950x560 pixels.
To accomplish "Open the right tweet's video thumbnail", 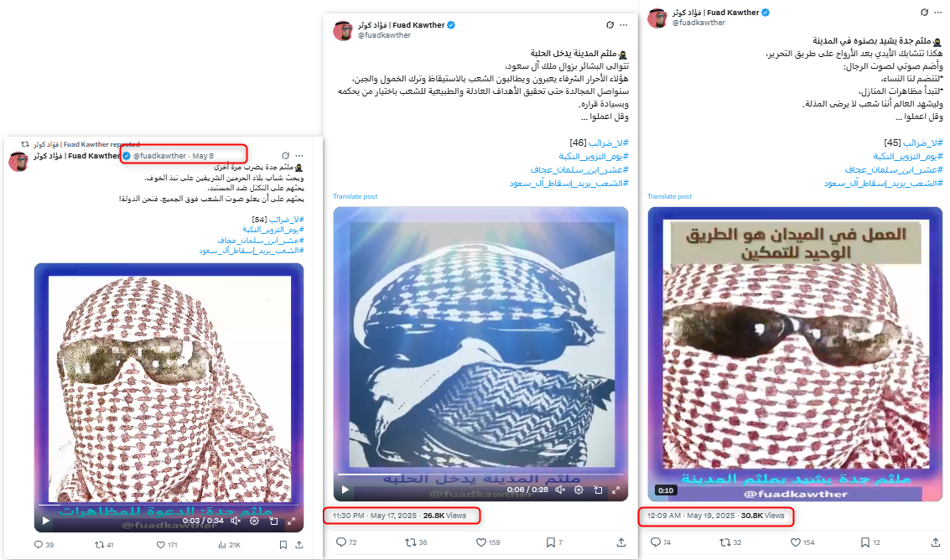I will tap(795, 354).
